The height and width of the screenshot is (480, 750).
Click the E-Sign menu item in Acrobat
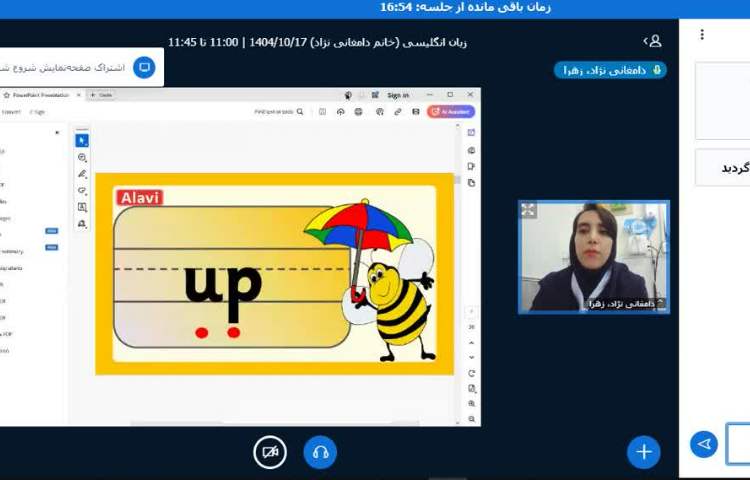point(37,112)
